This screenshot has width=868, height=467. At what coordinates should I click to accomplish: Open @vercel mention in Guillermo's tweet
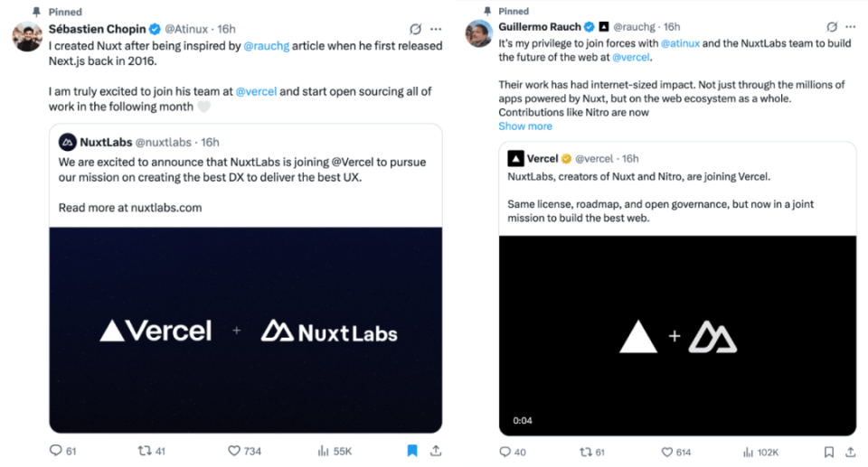tap(632, 57)
